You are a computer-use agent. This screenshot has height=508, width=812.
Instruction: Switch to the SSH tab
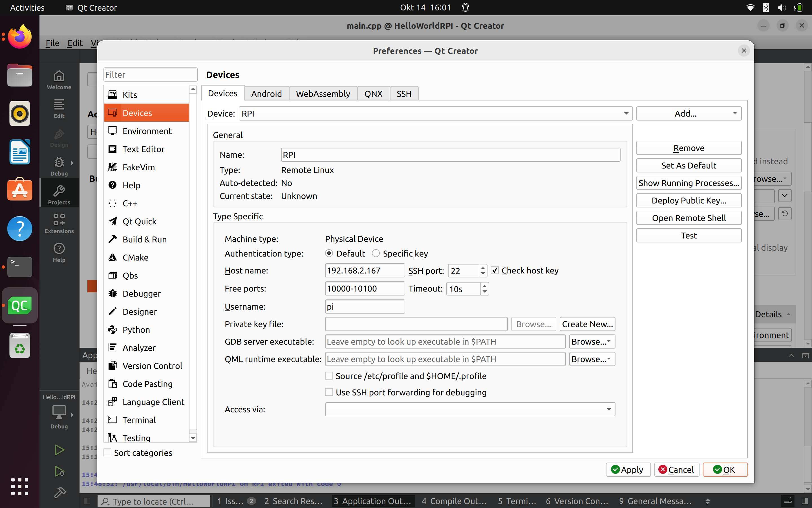click(404, 94)
